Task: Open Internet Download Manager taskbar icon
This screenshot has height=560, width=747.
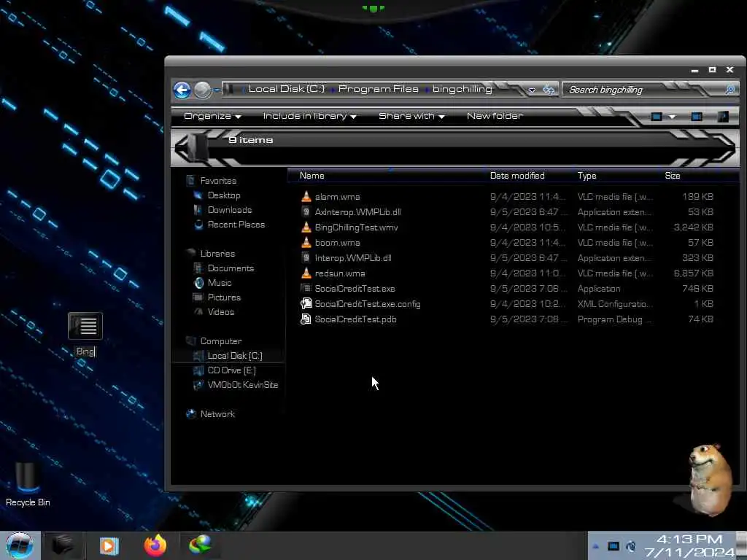Action: click(x=200, y=545)
